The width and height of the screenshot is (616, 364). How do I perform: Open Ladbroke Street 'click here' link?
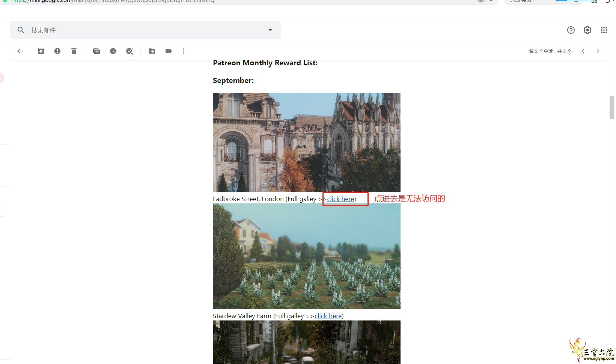(x=340, y=199)
